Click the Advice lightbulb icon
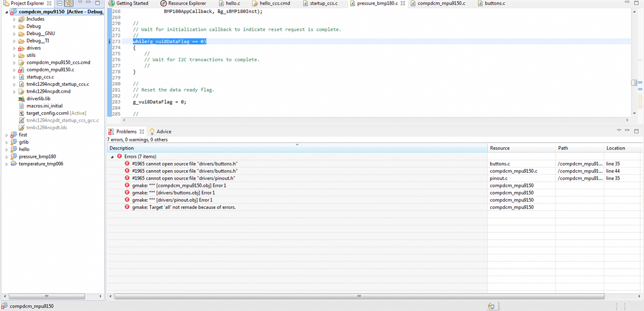The image size is (644, 311). 152,131
